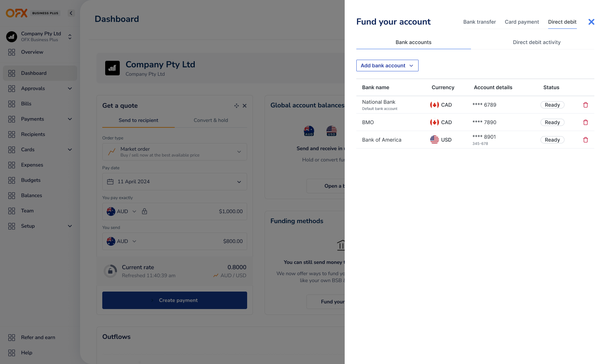Open the Bills page

[26, 104]
